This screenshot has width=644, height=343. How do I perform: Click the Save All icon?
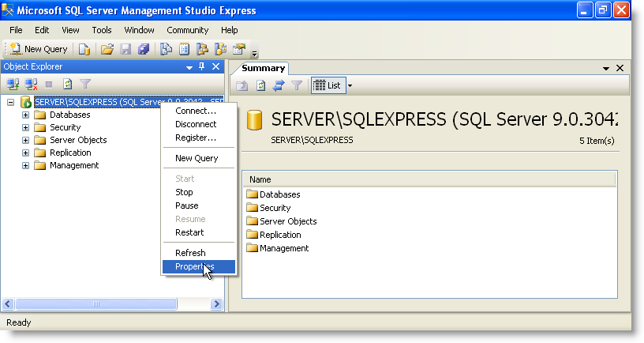point(144,49)
